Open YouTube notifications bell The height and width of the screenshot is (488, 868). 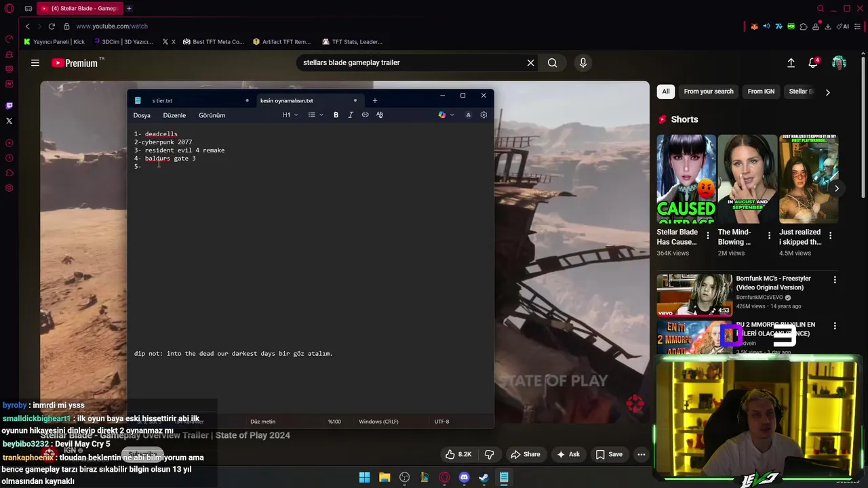pos(813,63)
